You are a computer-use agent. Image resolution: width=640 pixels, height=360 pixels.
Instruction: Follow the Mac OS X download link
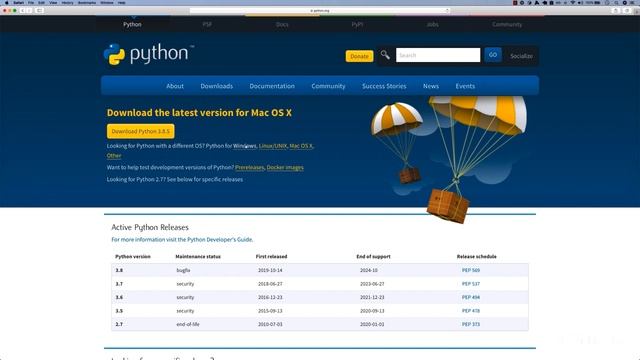point(301,146)
